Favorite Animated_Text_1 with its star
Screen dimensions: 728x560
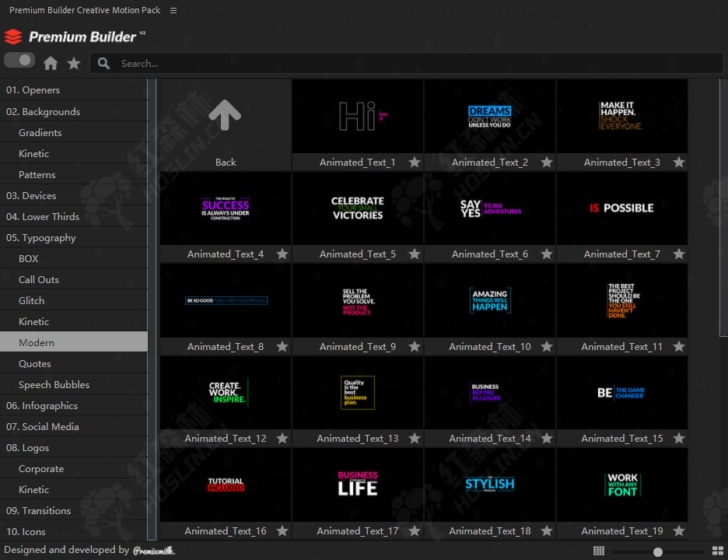click(x=415, y=162)
